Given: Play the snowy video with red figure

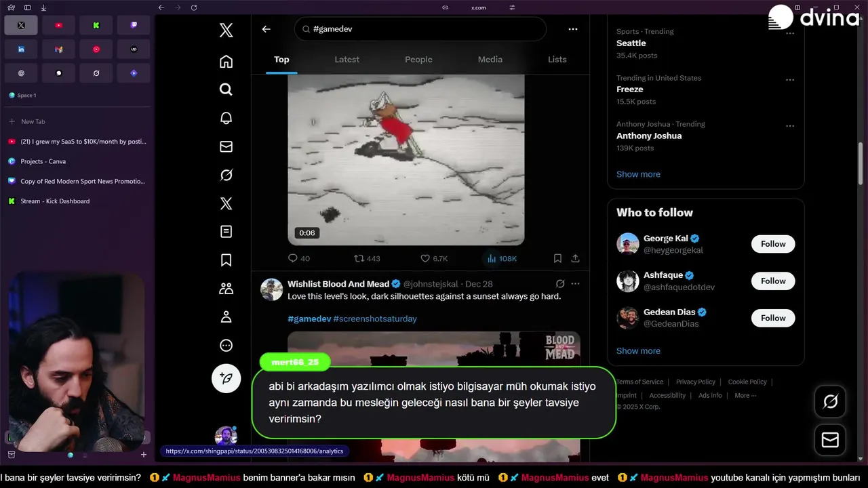Looking at the screenshot, I should click(x=406, y=160).
